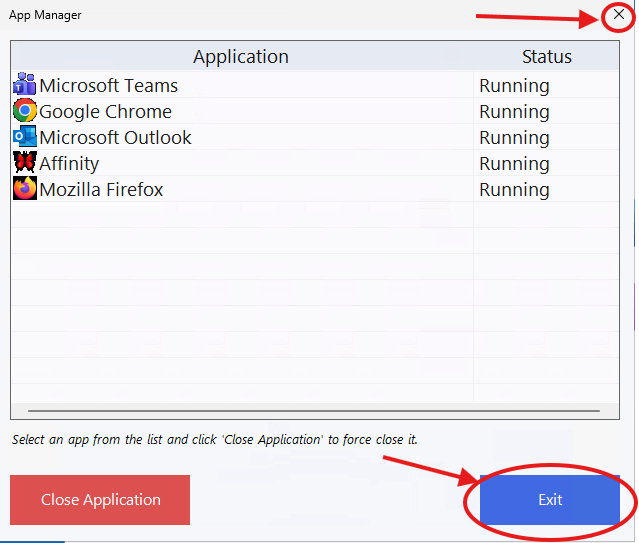Click Running status for Google Chrome
The height and width of the screenshot is (543, 639).
tap(514, 112)
